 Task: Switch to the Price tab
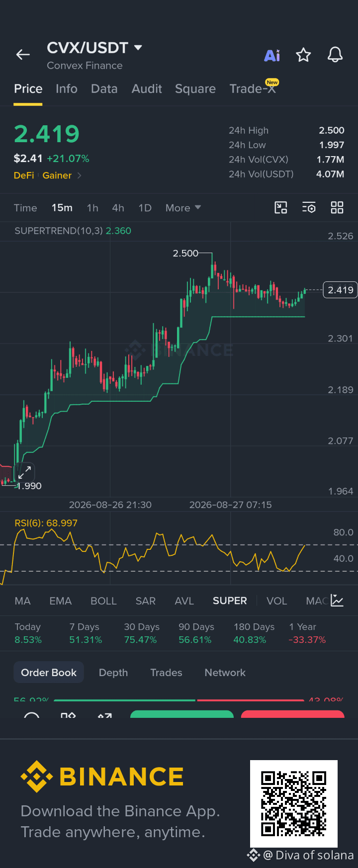click(x=28, y=89)
